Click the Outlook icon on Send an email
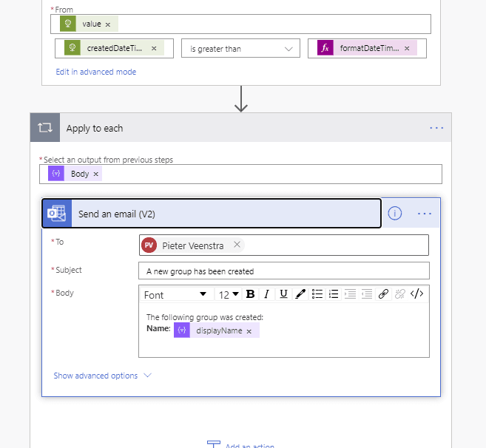The image size is (486, 448). [57, 214]
